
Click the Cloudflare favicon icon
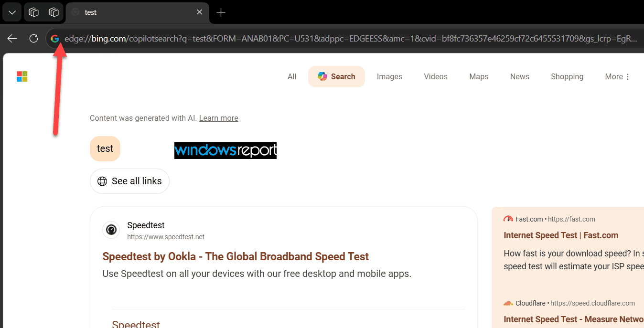click(x=508, y=303)
